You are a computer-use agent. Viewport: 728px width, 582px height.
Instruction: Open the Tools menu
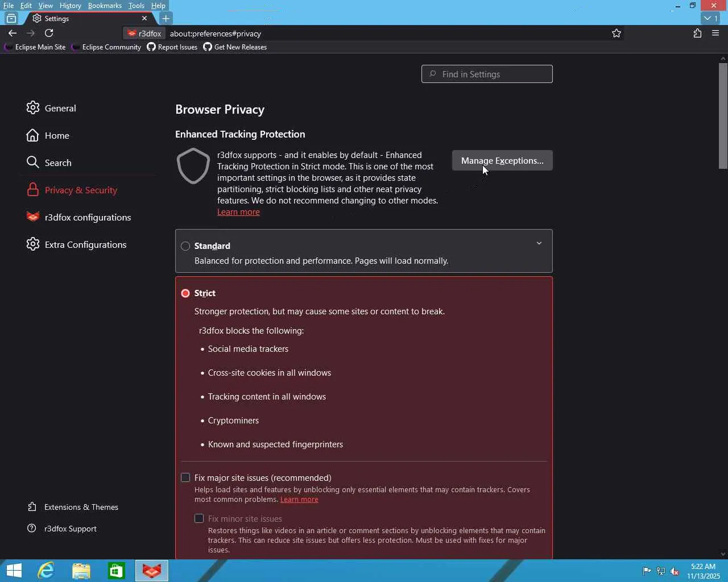[x=136, y=6]
